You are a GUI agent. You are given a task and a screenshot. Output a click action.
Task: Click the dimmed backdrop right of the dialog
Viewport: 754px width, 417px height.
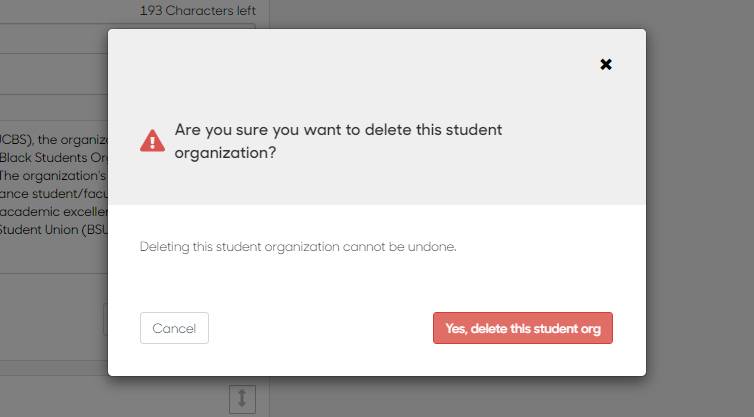[x=700, y=200]
